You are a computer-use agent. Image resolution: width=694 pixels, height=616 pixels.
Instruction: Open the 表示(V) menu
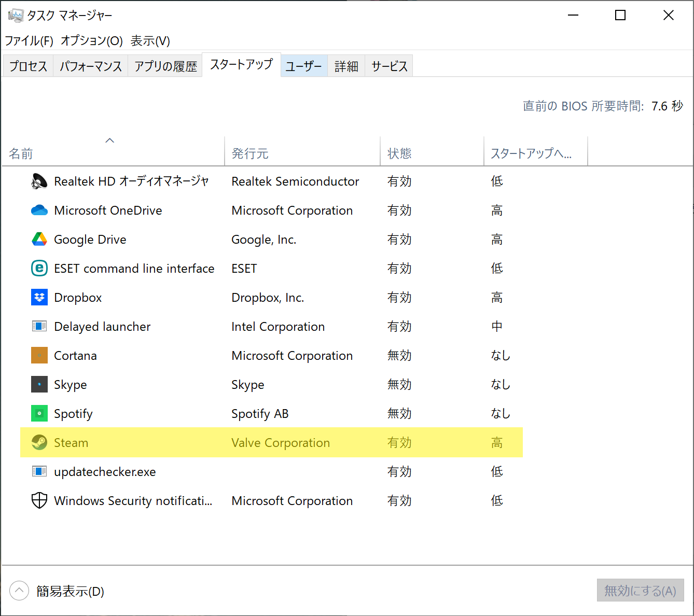[150, 41]
